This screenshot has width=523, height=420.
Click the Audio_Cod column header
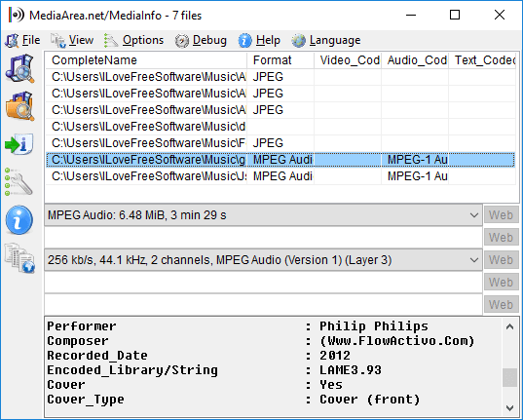click(x=415, y=60)
